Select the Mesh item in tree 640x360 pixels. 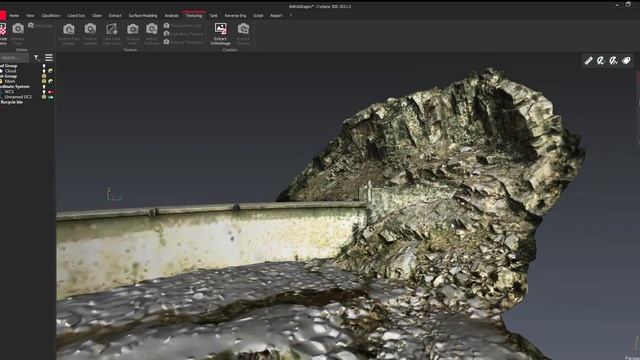tap(10, 81)
